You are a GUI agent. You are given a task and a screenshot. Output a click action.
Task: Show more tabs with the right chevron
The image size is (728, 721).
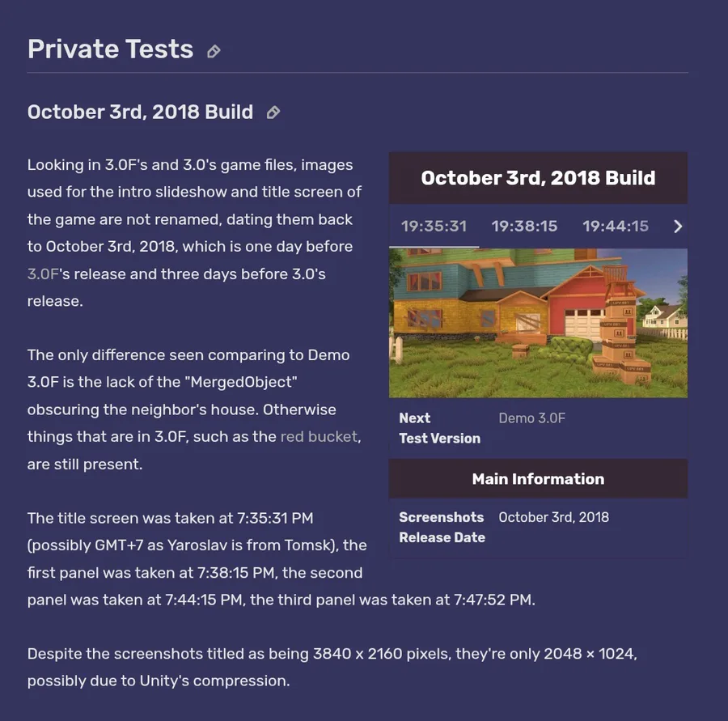pos(678,227)
